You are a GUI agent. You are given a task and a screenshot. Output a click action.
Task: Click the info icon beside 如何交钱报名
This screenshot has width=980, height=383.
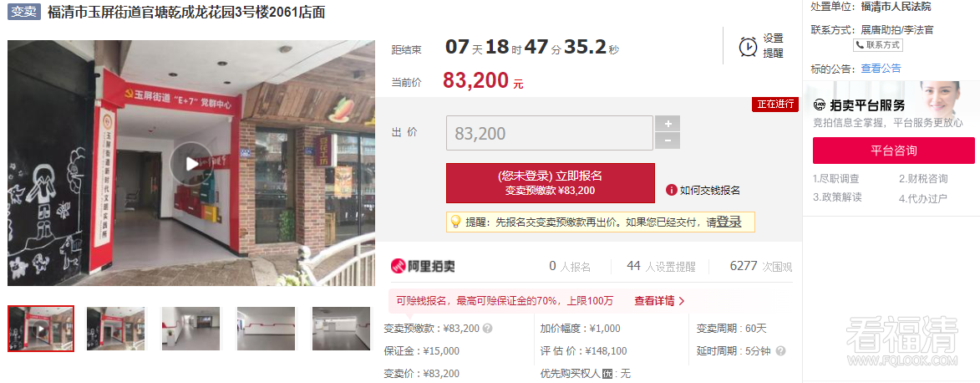672,191
